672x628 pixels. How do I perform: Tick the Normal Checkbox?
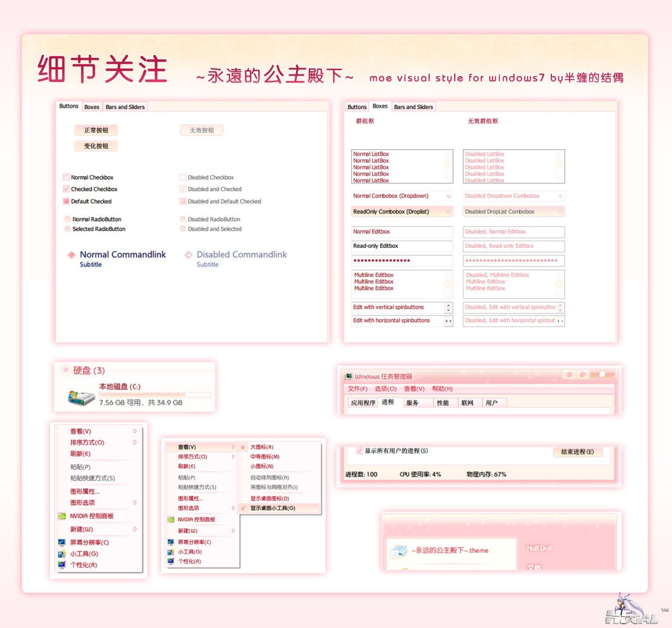(x=66, y=177)
